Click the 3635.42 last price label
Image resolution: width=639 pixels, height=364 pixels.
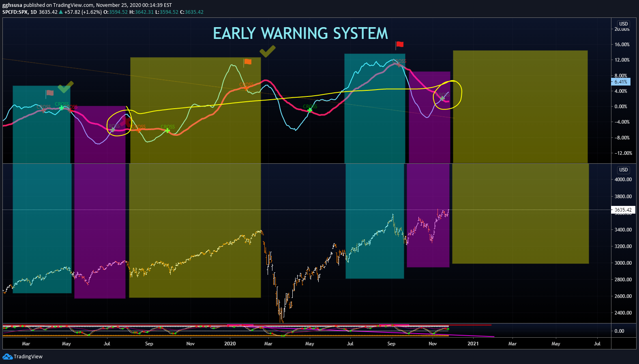point(623,210)
